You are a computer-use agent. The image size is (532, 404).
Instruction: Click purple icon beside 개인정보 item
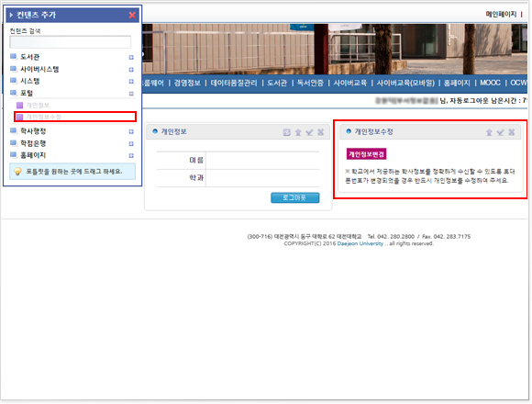[19, 106]
